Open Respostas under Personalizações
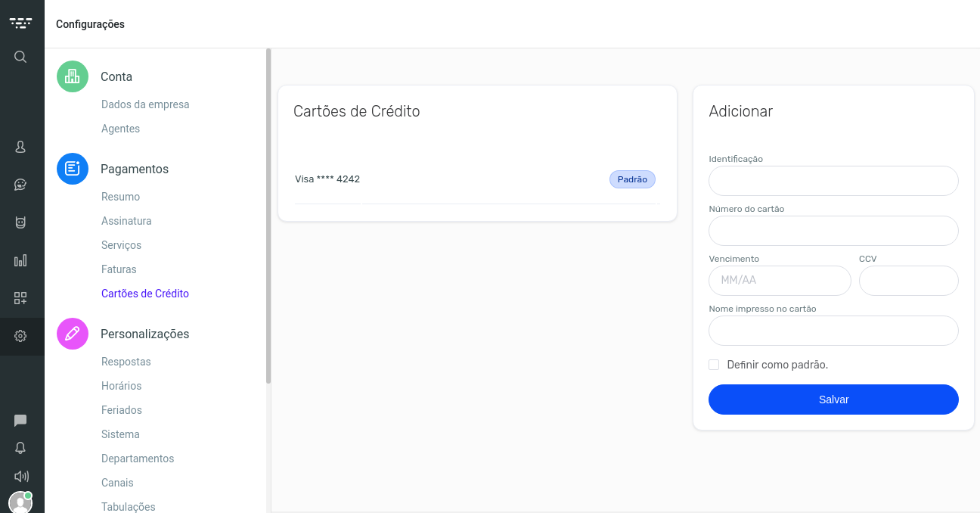Image resolution: width=980 pixels, height=513 pixels. pos(126,362)
